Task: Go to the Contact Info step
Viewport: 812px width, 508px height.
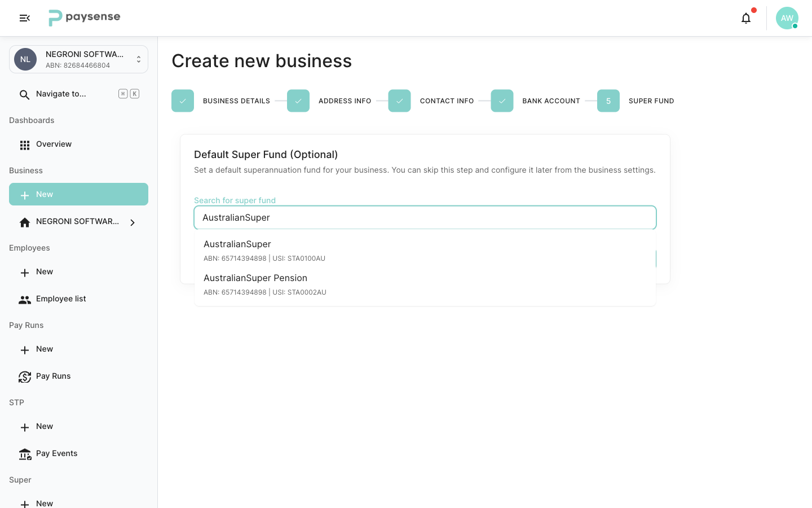Action: point(431,101)
